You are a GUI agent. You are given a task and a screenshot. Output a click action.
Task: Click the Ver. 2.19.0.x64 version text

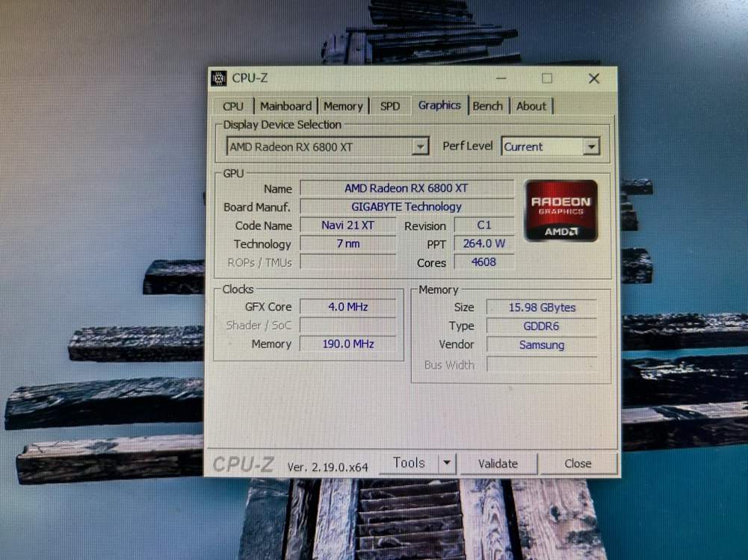[x=328, y=467]
